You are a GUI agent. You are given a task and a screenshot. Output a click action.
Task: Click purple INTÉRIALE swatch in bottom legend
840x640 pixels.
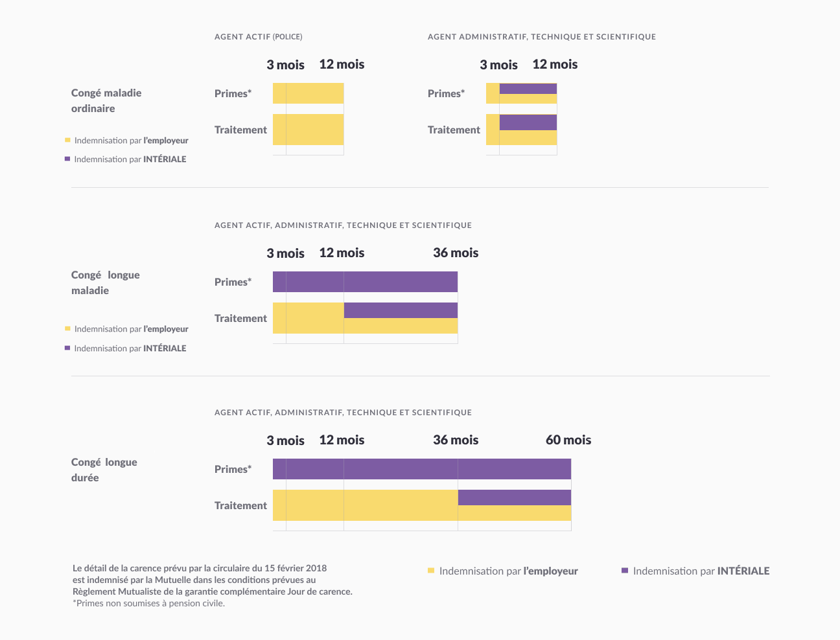coord(625,571)
